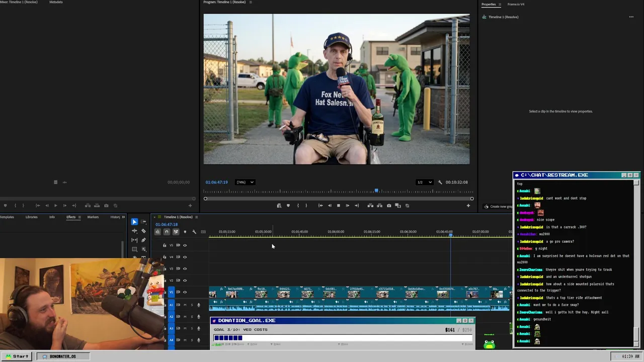Step back one frame in Program monitor

click(330, 205)
